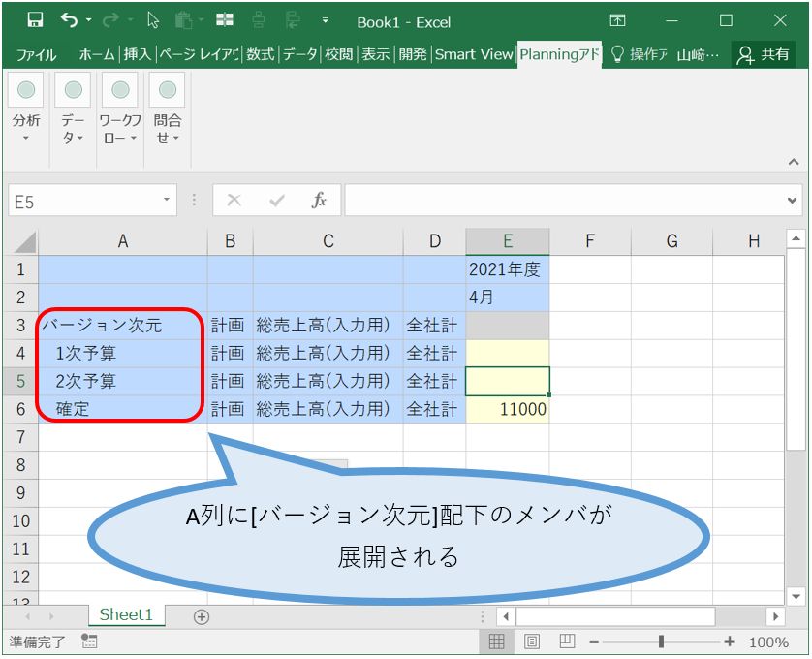Click the Insert Function fx icon

pos(319,201)
